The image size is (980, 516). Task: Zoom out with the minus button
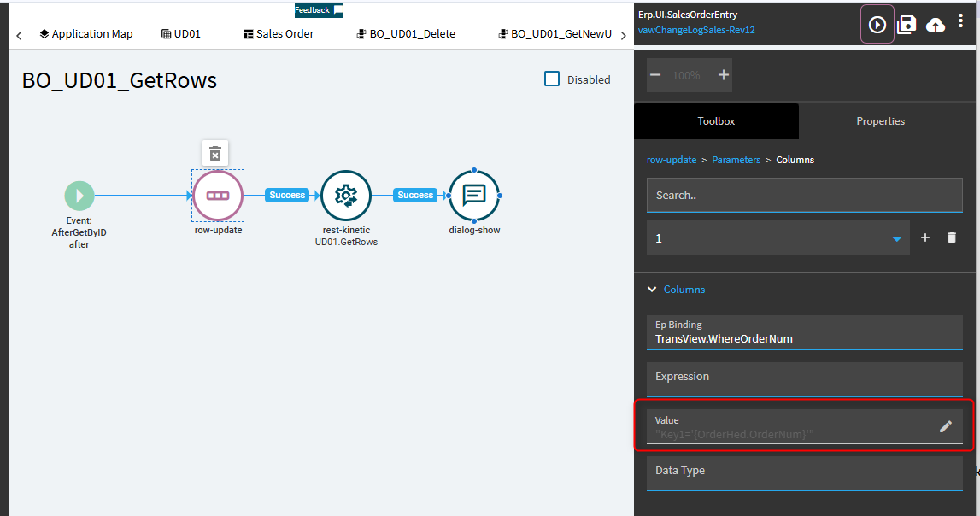[655, 75]
